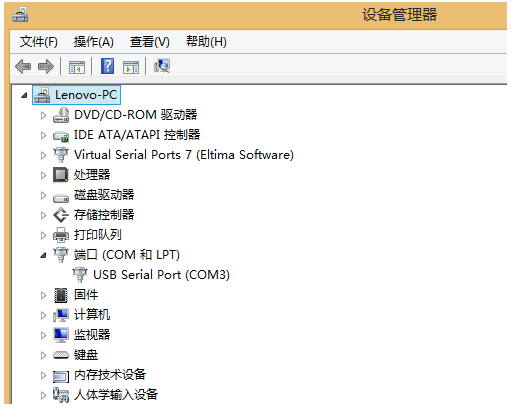Expand the IDE ATA/ATAPI 控制器 node
This screenshot has width=519, height=419.
pyautogui.click(x=43, y=135)
